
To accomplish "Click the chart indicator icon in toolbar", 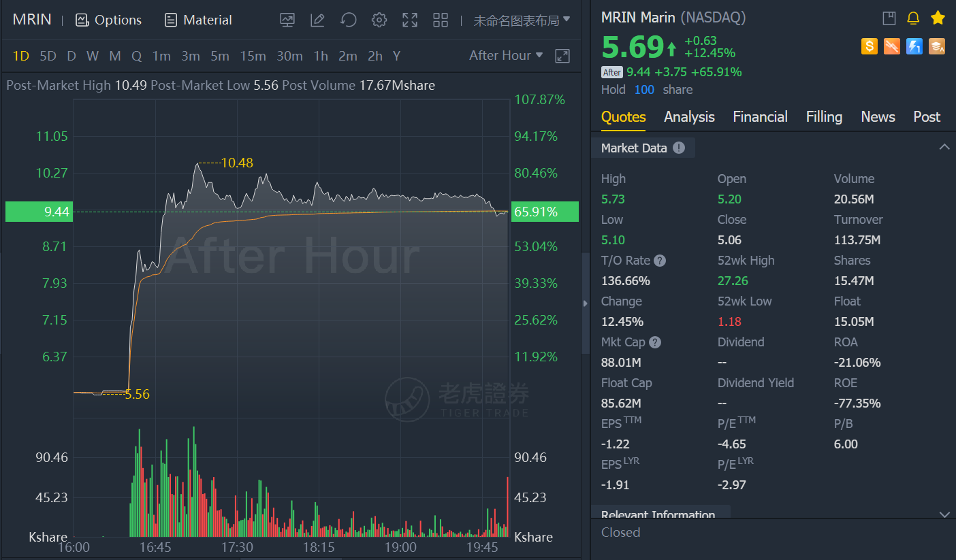I will coord(287,20).
